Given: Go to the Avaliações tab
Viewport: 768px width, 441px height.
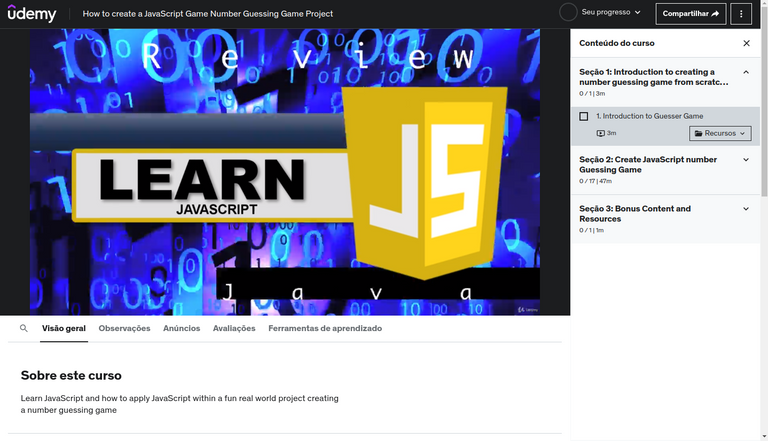Looking at the screenshot, I should 234,328.
